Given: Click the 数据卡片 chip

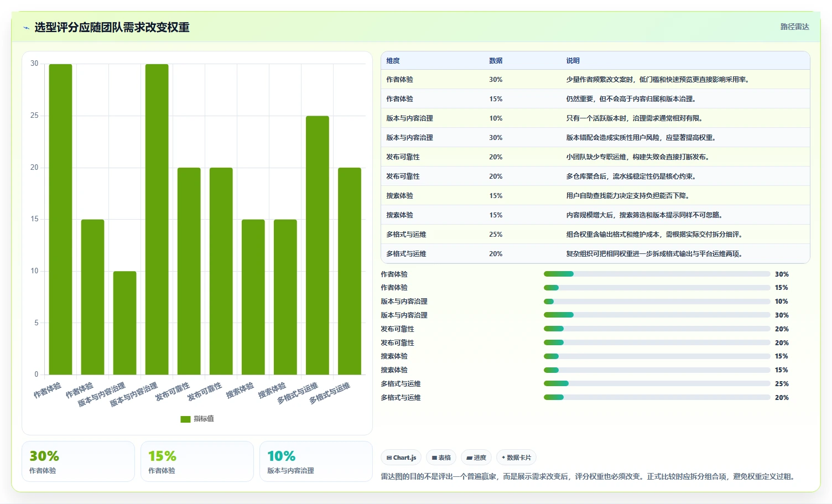Looking at the screenshot, I should [x=516, y=458].
